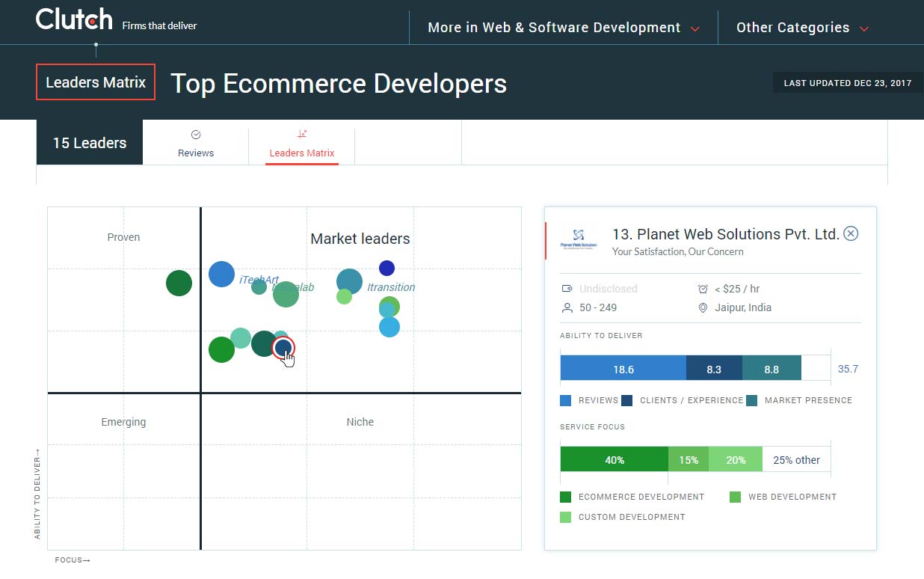Click the Reviews tab checkmark icon
Viewport: 924px width, 579px height.
point(196,135)
